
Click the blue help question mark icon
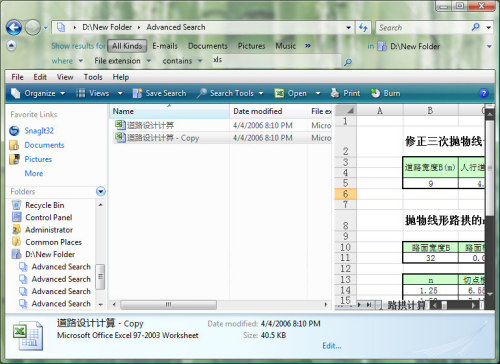(484, 93)
